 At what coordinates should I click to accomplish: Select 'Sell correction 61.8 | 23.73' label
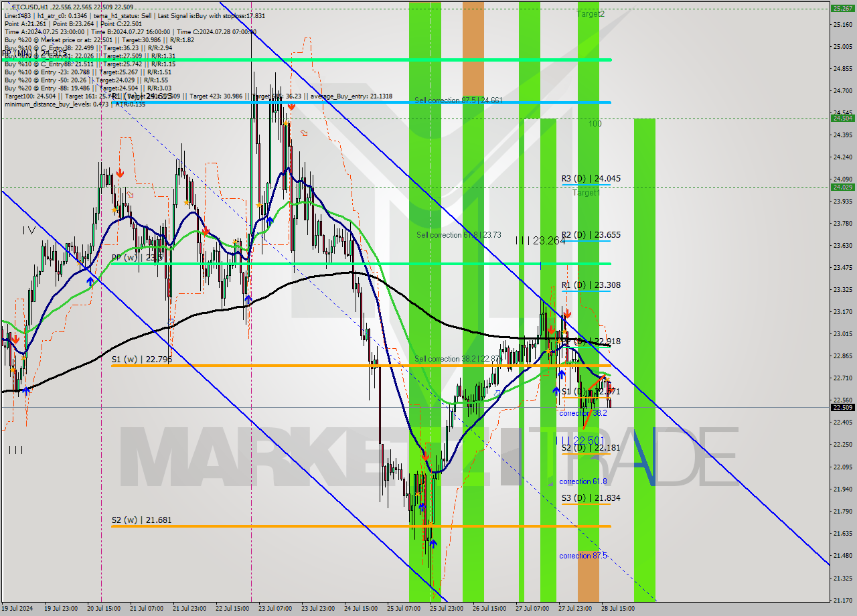(459, 235)
